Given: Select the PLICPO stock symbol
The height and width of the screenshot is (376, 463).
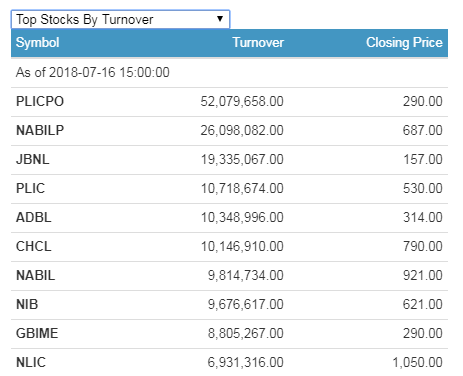Looking at the screenshot, I should [40, 101].
